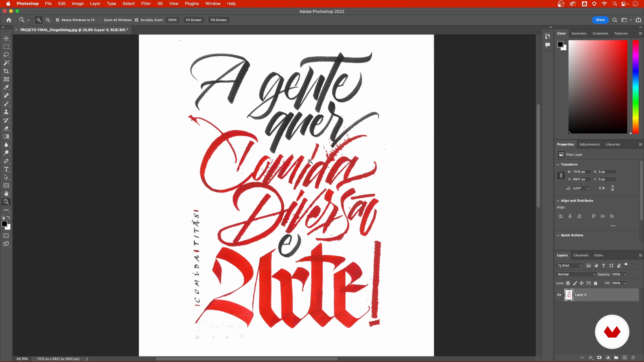Click the 100% zoom button
This screenshot has width=644, height=362.
coord(172,20)
